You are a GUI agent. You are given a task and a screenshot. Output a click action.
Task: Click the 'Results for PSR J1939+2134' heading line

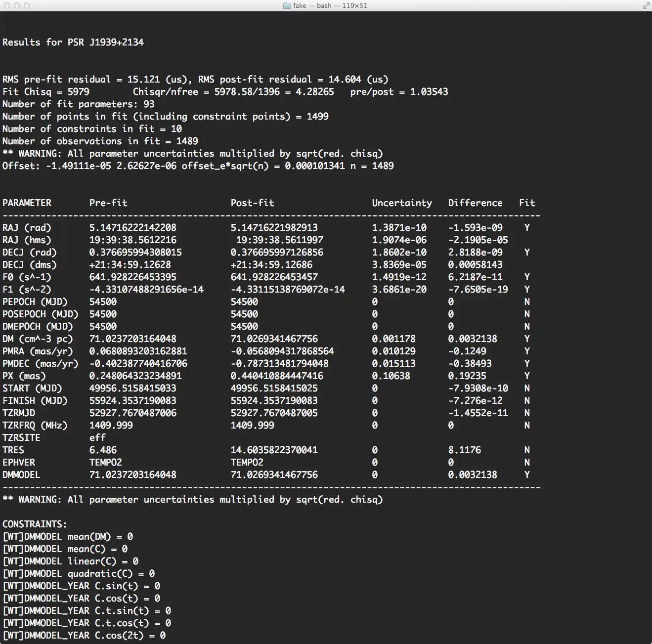73,43
